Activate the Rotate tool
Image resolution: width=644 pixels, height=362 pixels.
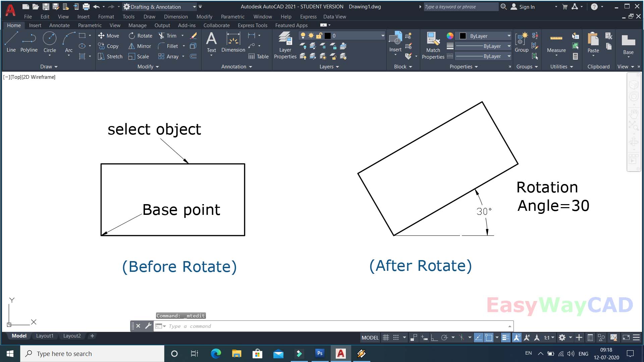(x=141, y=36)
